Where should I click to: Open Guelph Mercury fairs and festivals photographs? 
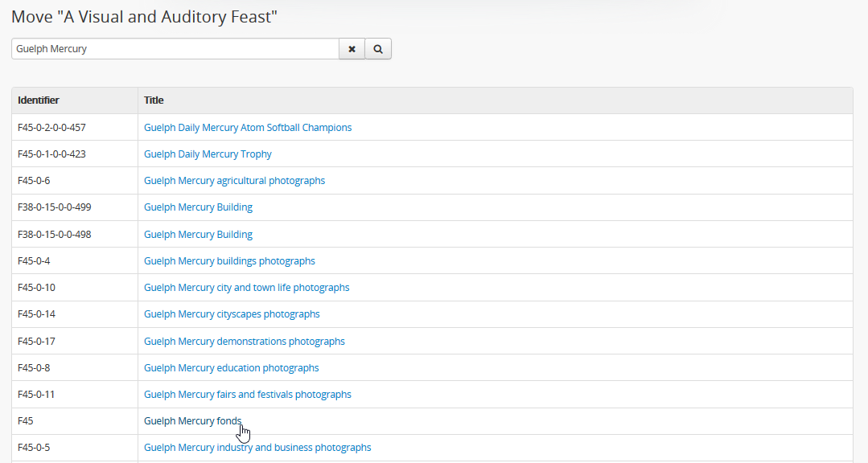click(x=247, y=395)
